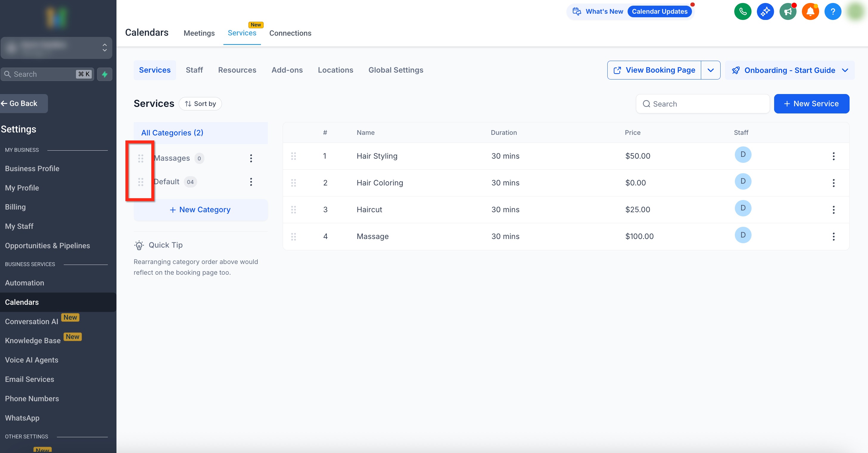Screen dimensions: 868x453
Task: Select the Staff sub-tab
Action: pos(194,70)
